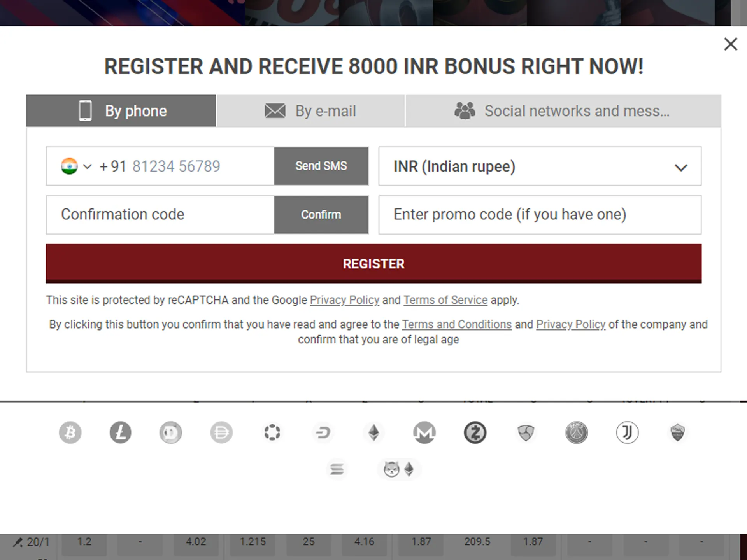Click the Bitcoin icon in payment options
747x560 pixels.
pyautogui.click(x=69, y=432)
